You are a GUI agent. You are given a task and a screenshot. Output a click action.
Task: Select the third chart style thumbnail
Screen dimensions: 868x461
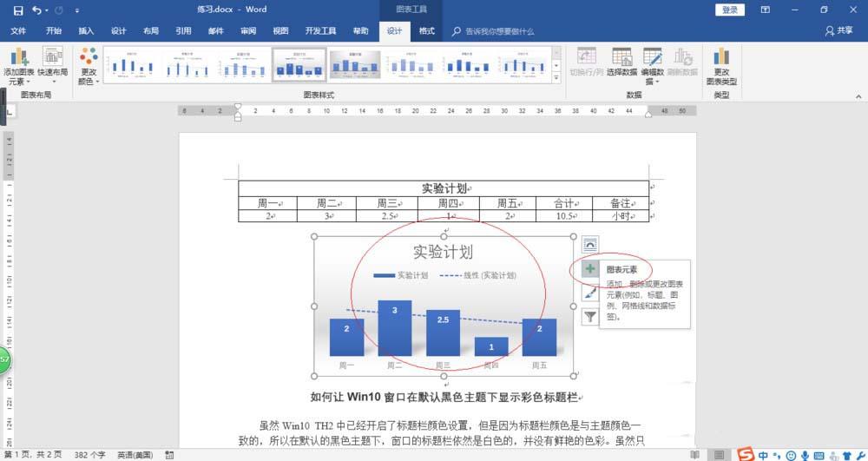click(x=243, y=65)
